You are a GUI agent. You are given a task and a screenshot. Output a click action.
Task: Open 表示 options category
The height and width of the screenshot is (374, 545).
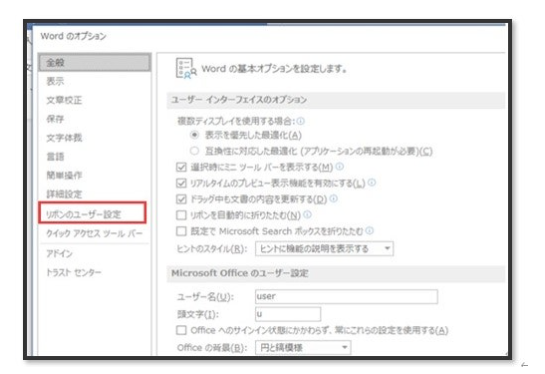55,81
